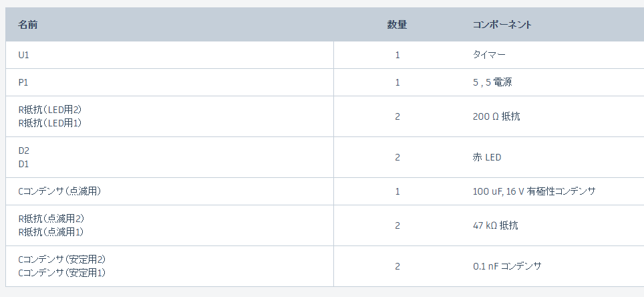Click the 0.1 nF コンデンサ component cell

(x=507, y=266)
